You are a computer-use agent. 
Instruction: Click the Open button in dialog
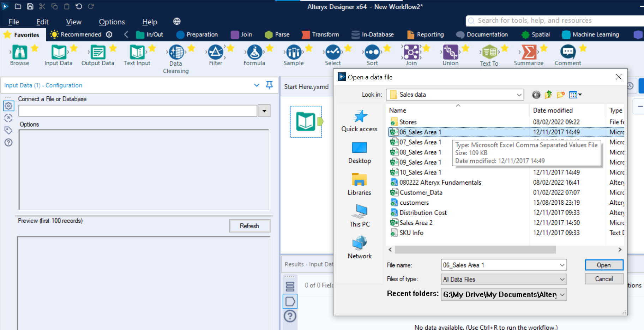[x=604, y=265]
